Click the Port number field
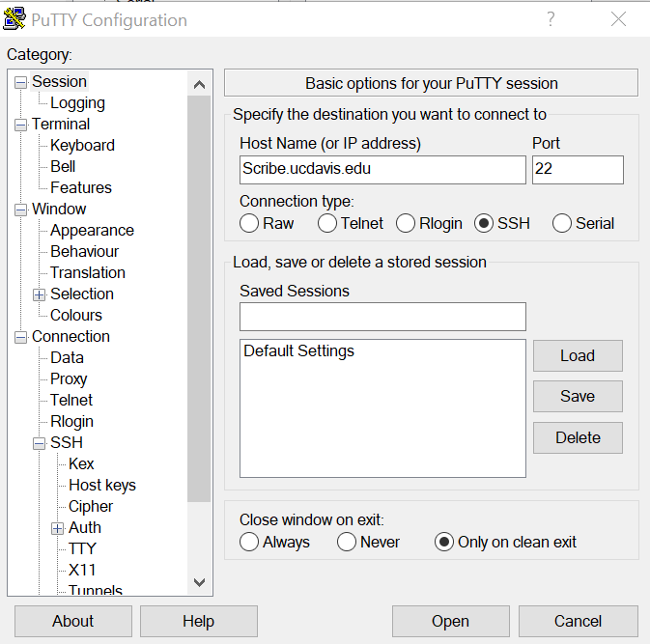The height and width of the screenshot is (644, 650). click(x=578, y=170)
